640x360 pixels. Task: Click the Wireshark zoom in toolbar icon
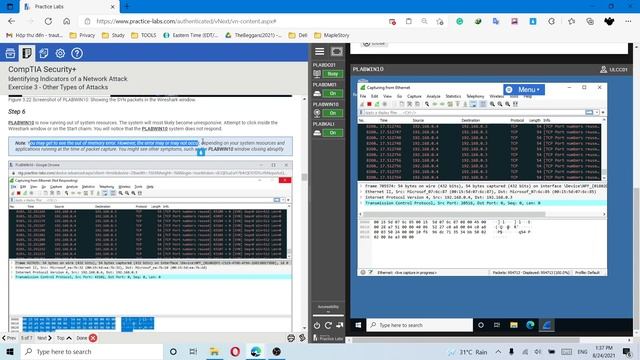(492, 104)
